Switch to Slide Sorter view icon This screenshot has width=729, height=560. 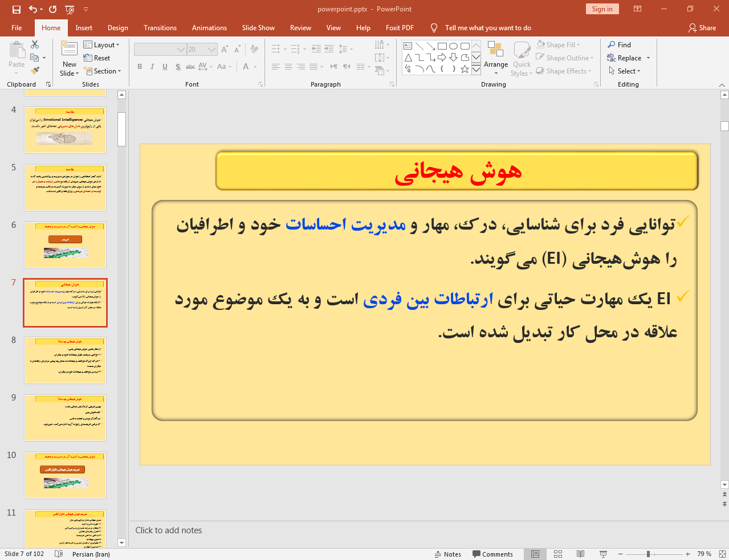(558, 554)
